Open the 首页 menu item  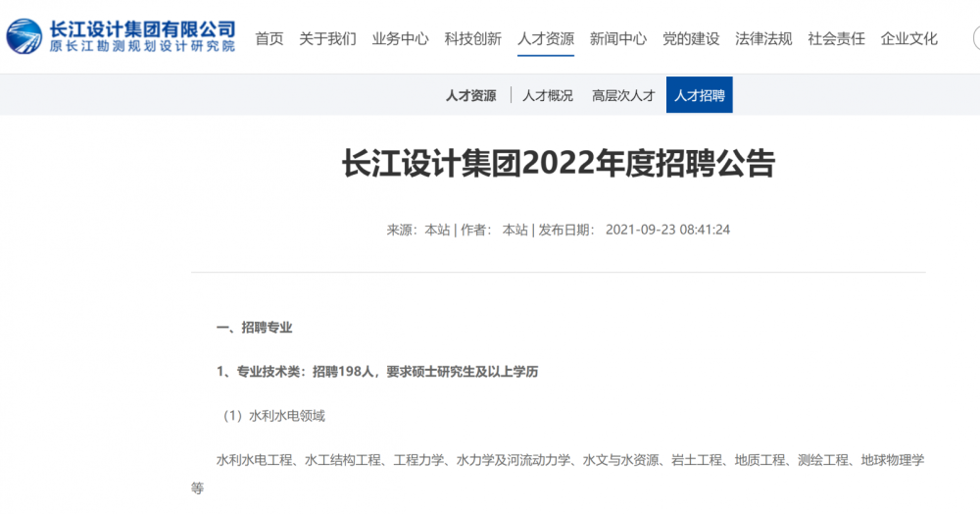[269, 39]
